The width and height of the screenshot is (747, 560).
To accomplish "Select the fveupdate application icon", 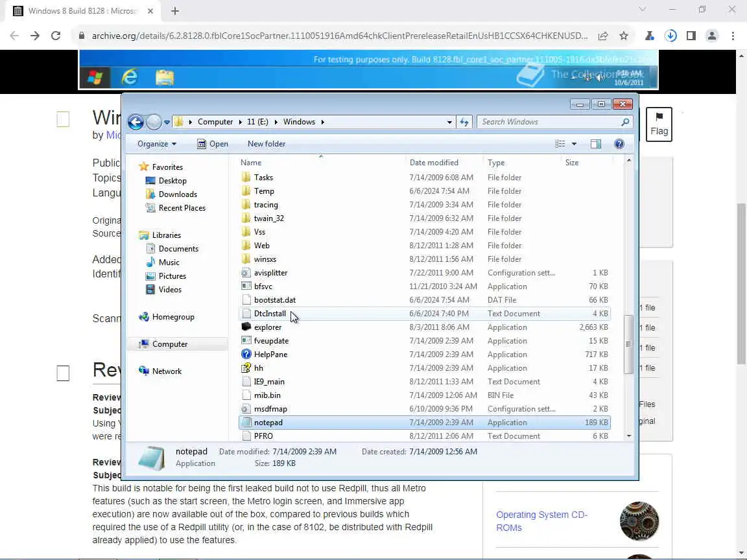I will [x=246, y=341].
